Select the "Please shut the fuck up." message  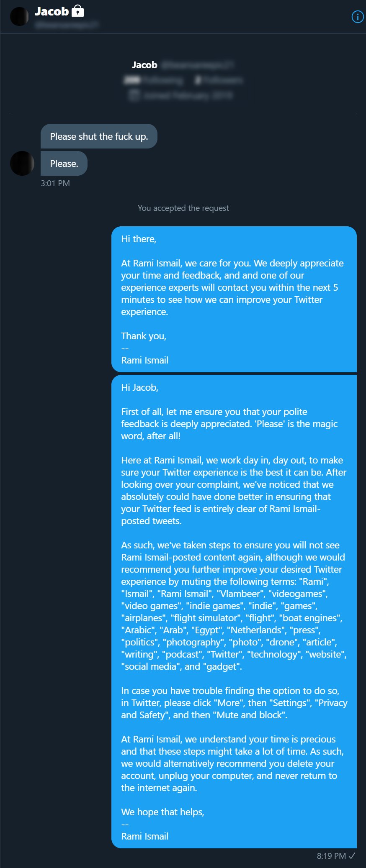[x=99, y=136]
